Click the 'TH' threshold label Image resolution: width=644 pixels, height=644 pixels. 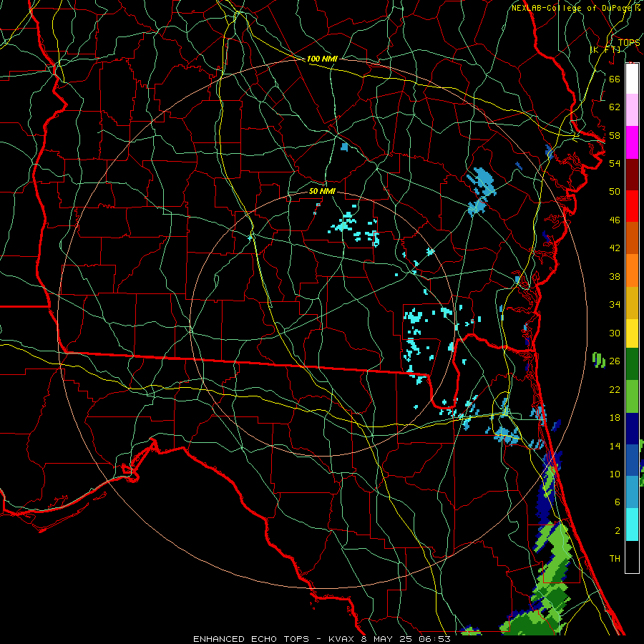615,559
